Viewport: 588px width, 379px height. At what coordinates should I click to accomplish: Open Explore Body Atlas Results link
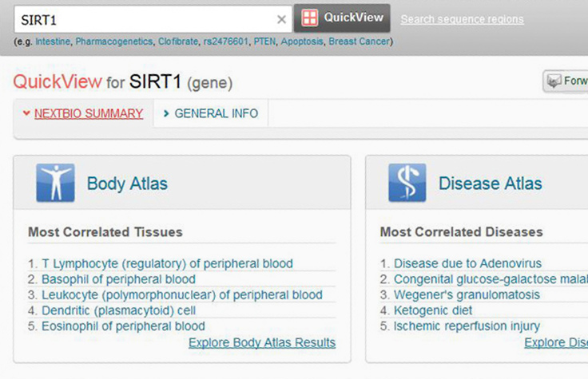pos(262,342)
